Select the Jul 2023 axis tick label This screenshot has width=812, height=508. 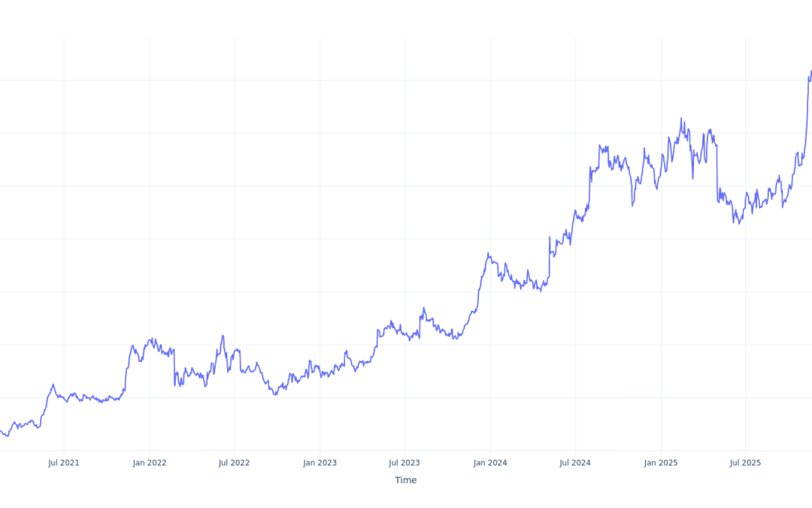pos(404,463)
